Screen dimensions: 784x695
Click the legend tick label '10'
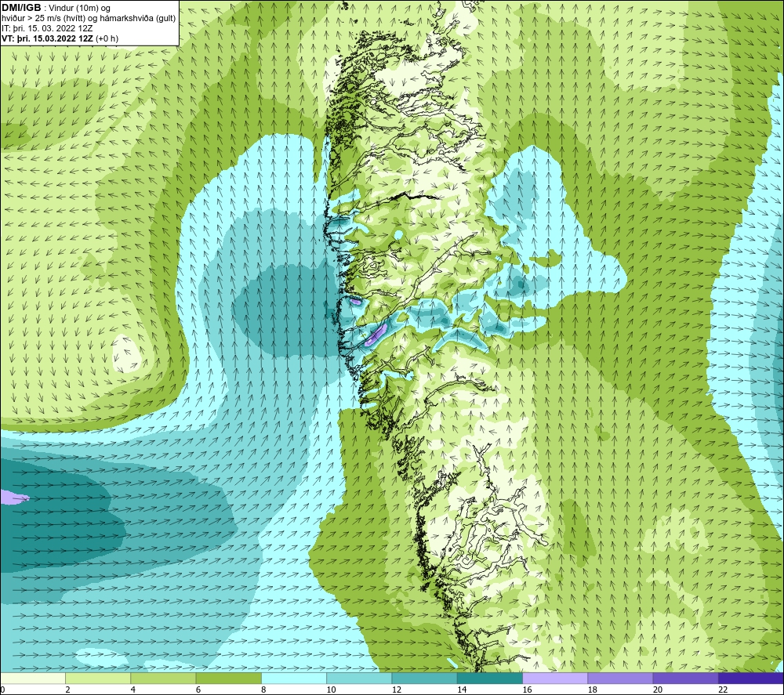pyautogui.click(x=331, y=690)
